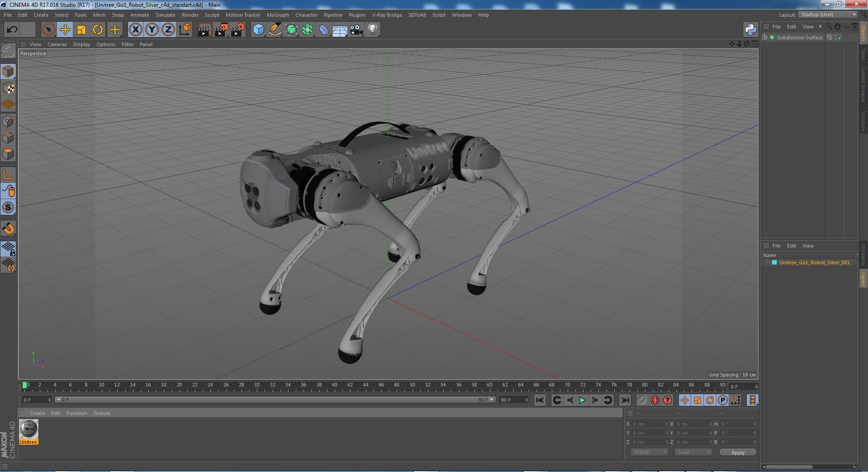The image size is (868, 472).
Task: Render to Picture Viewer
Action: [x=221, y=30]
